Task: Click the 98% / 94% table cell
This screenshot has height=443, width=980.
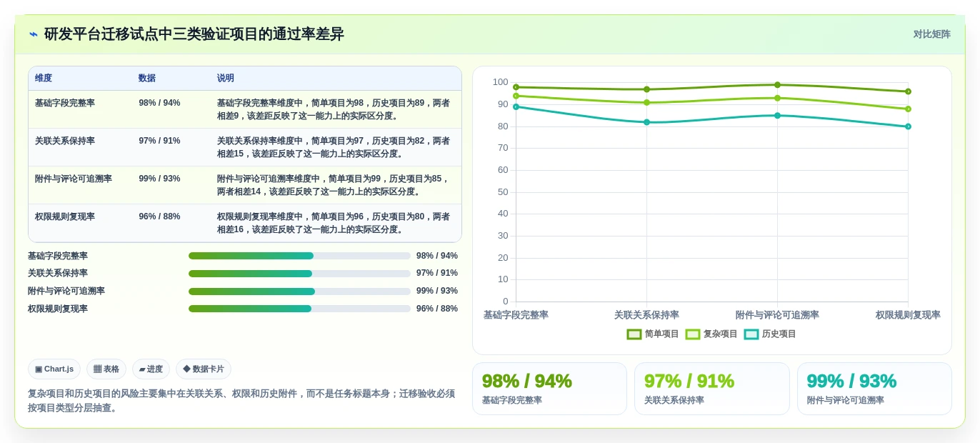Action: tap(159, 103)
